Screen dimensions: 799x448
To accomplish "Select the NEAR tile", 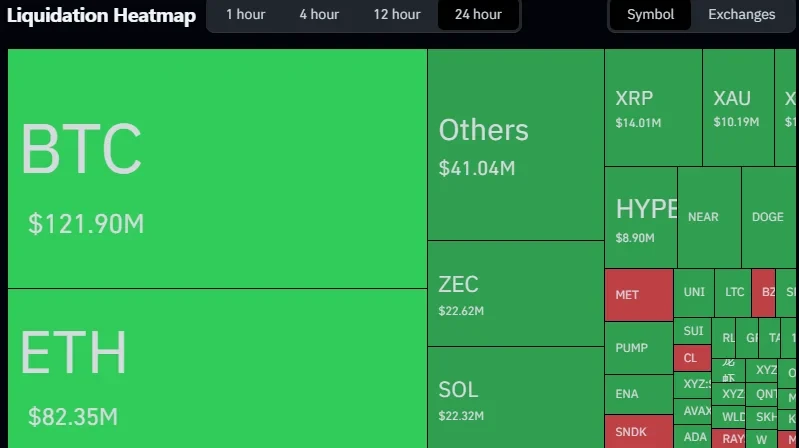I will click(709, 218).
